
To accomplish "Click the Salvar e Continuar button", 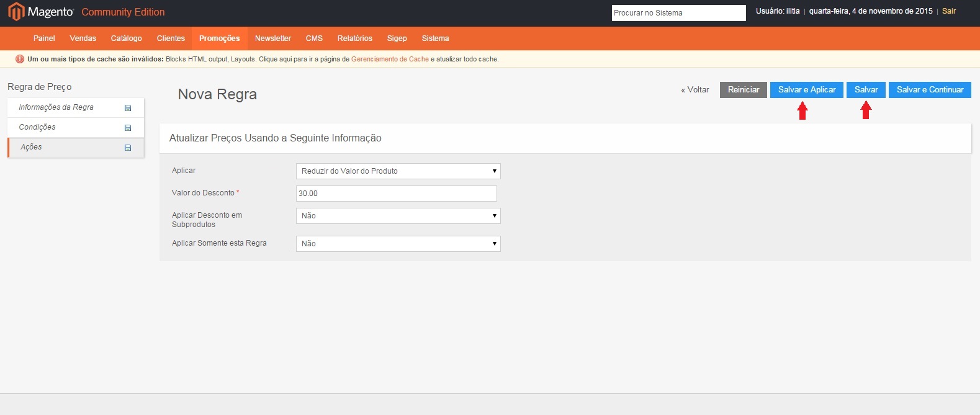I will click(x=930, y=90).
